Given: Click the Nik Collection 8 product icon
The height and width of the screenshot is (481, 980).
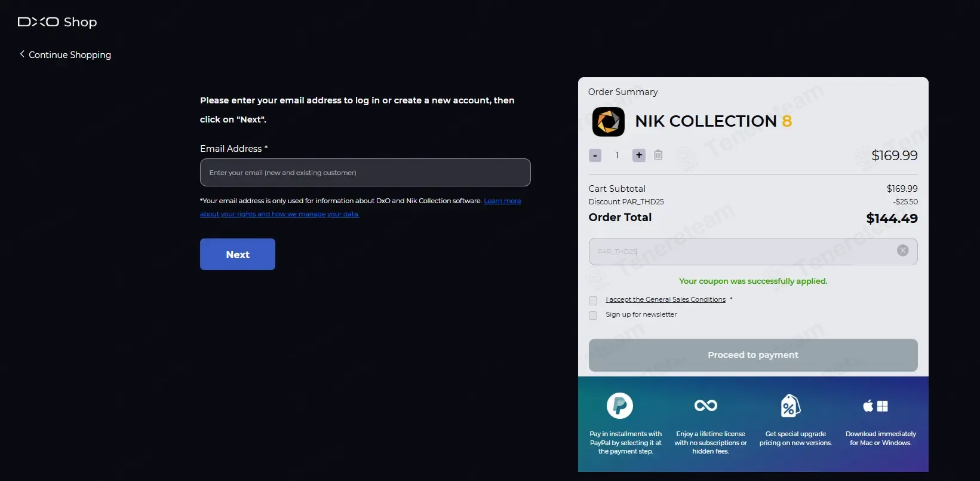Looking at the screenshot, I should 608,121.
